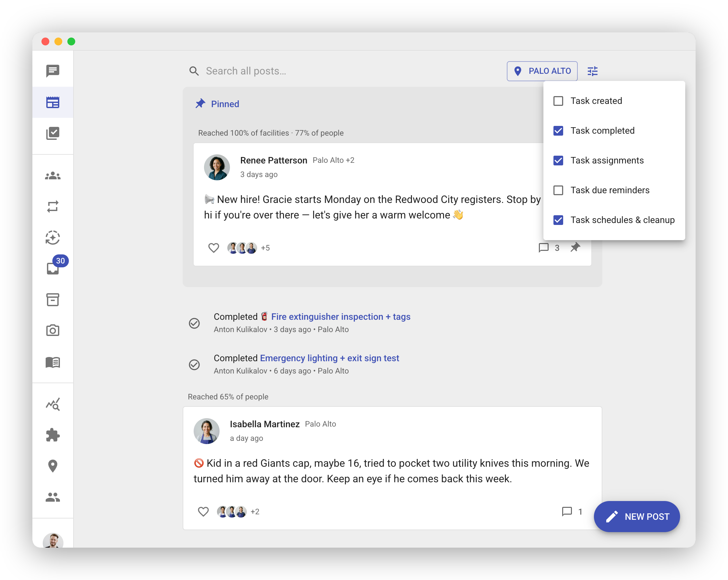
Task: Create a post with NEW POST button
Action: (x=636, y=516)
